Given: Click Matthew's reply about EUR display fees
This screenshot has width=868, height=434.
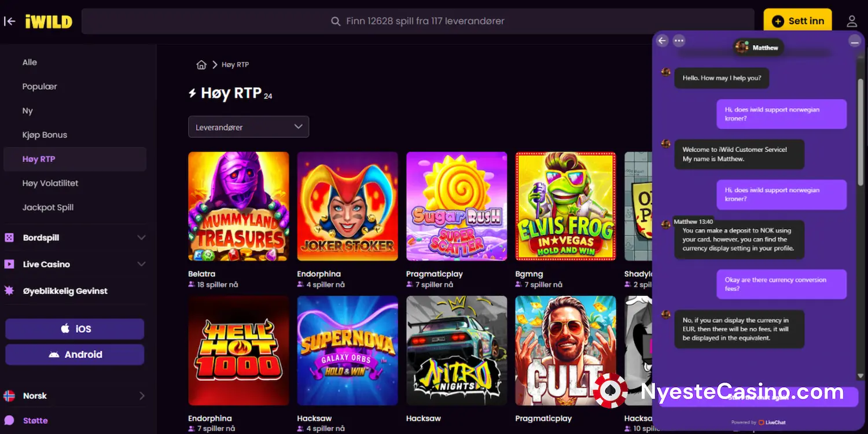Looking at the screenshot, I should 739,329.
